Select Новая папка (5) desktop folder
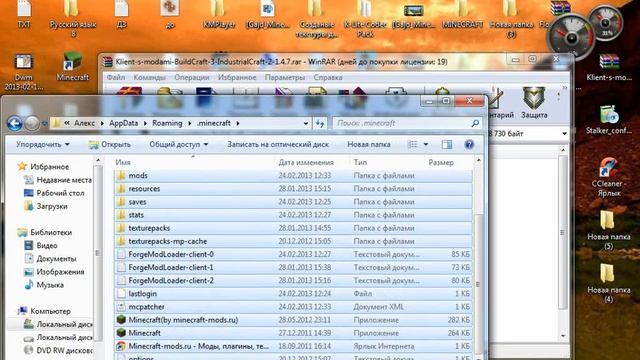The width and height of the screenshot is (640, 360). point(609,230)
